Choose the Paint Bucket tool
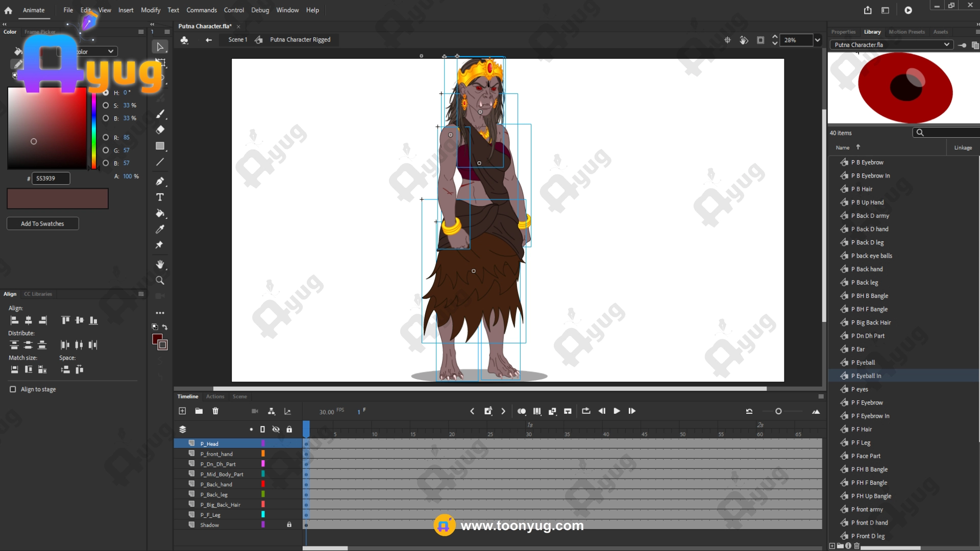980x551 pixels. (160, 213)
